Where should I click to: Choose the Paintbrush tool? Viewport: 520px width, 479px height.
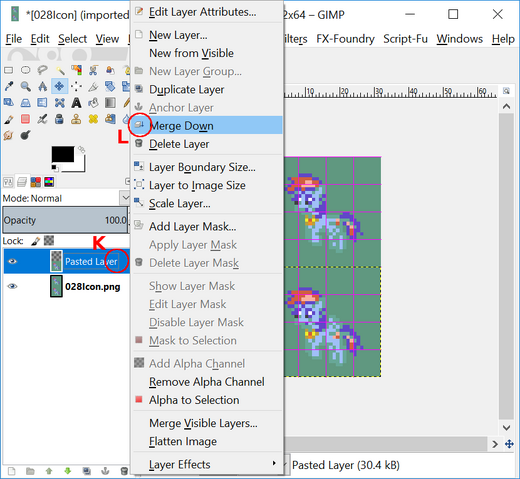[x=9, y=119]
